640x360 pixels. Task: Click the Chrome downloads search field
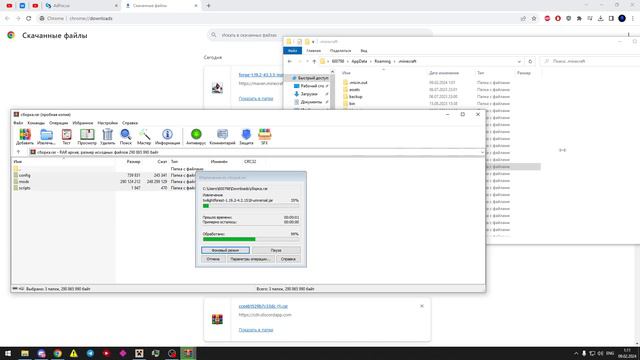320,35
